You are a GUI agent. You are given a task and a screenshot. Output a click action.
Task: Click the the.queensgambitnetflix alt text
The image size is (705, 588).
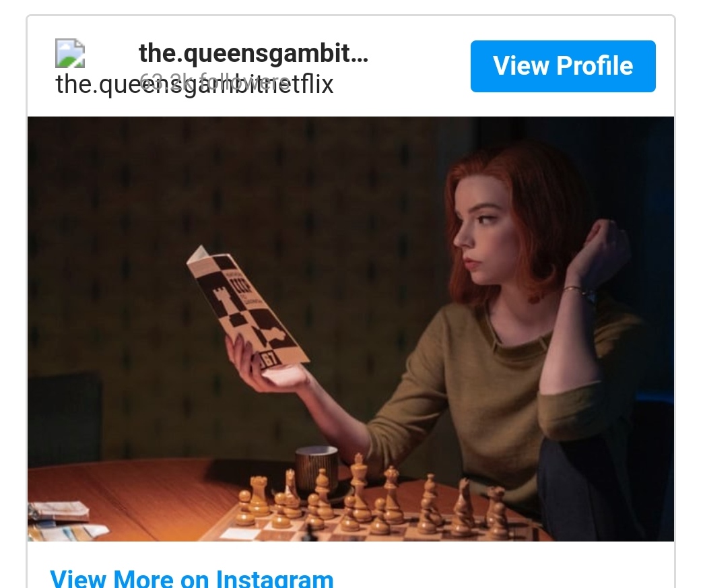(x=194, y=84)
